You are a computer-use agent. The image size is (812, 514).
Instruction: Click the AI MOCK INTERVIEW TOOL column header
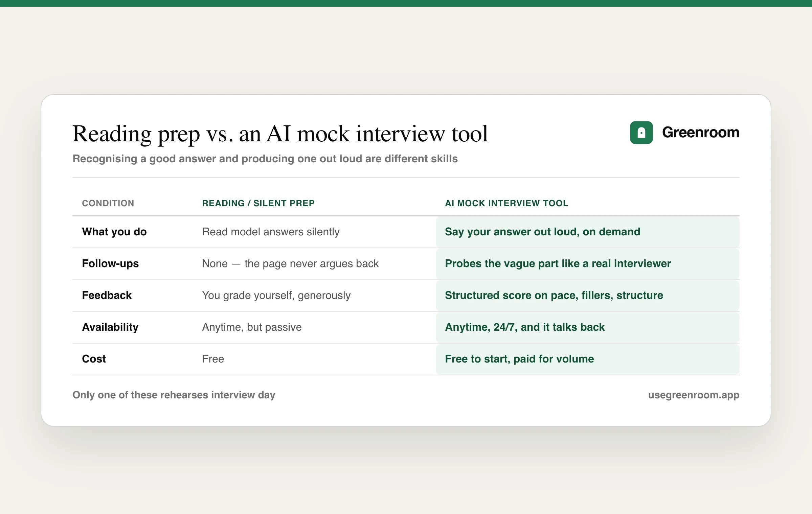(x=506, y=203)
